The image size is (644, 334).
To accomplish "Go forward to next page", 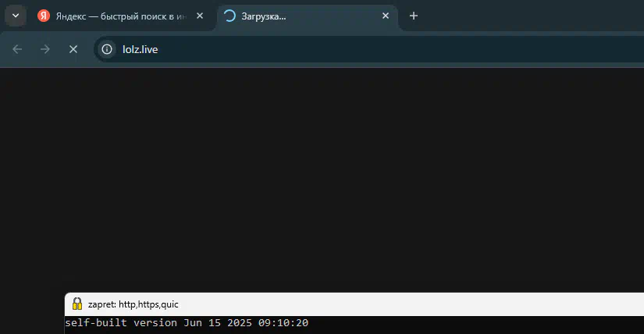I will [45, 49].
